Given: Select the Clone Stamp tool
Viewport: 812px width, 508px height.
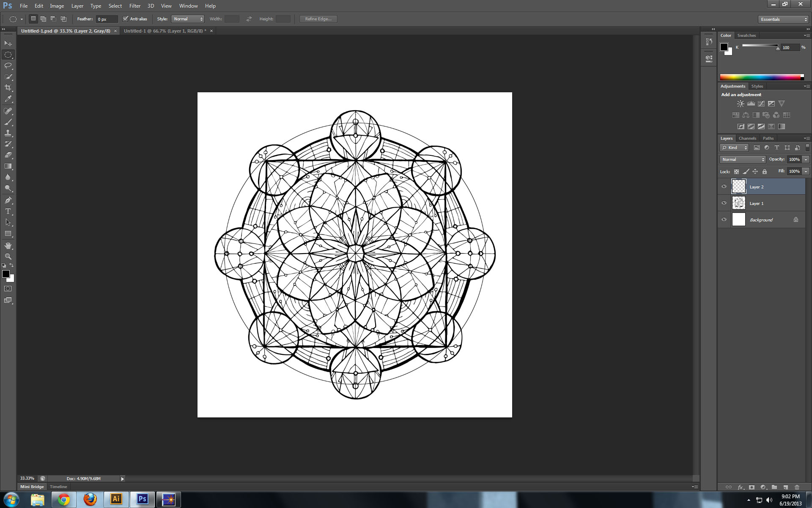Looking at the screenshot, I should 8,132.
